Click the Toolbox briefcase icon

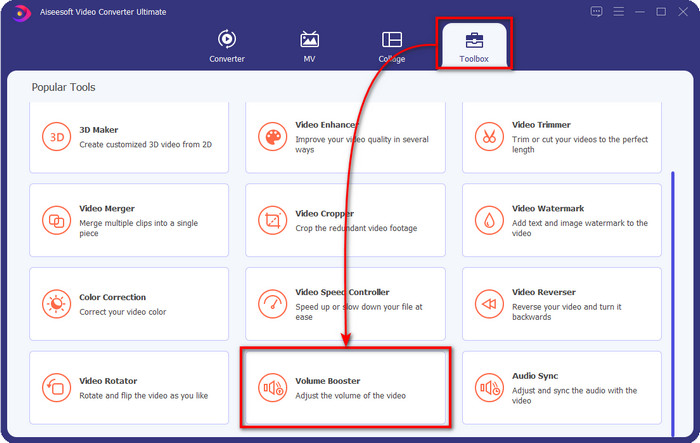474,40
